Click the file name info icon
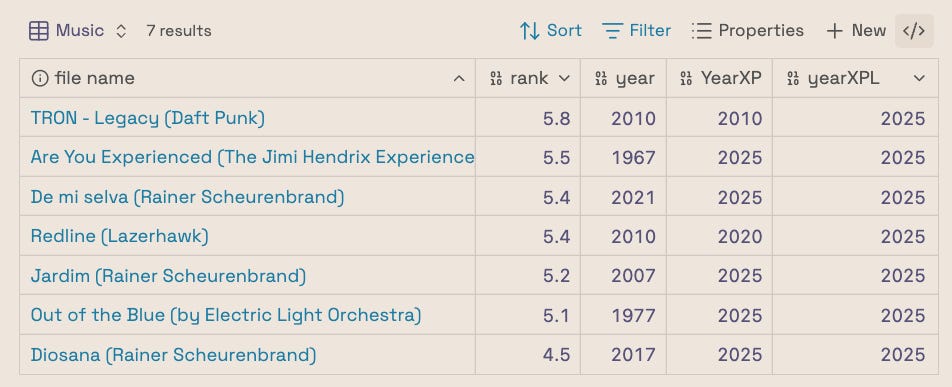 click(x=39, y=78)
